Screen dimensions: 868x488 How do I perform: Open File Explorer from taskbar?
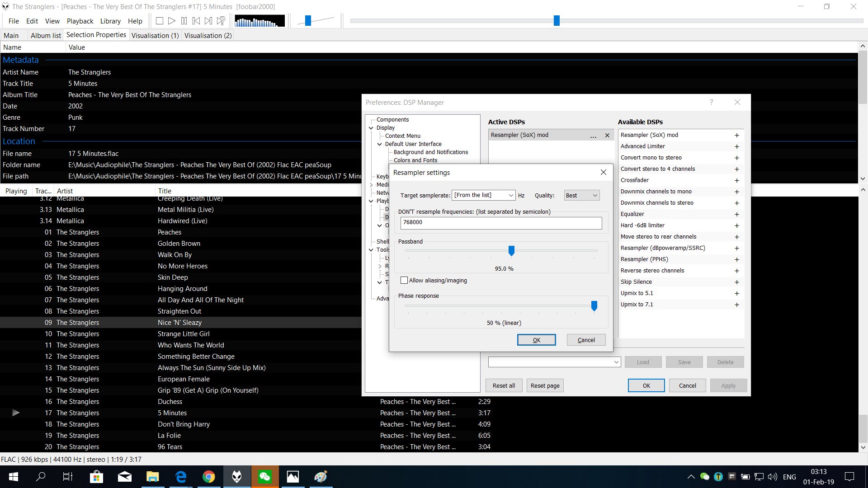point(152,477)
